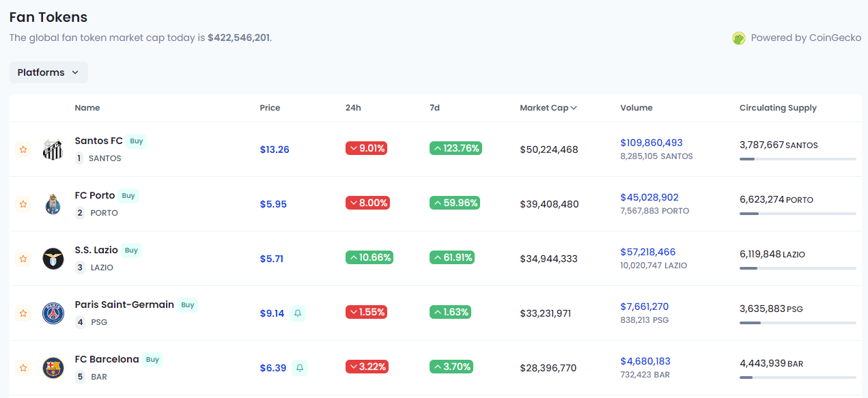Viewport: 868px width, 398px height.
Task: Sort table by 7d change column
Action: pyautogui.click(x=435, y=108)
